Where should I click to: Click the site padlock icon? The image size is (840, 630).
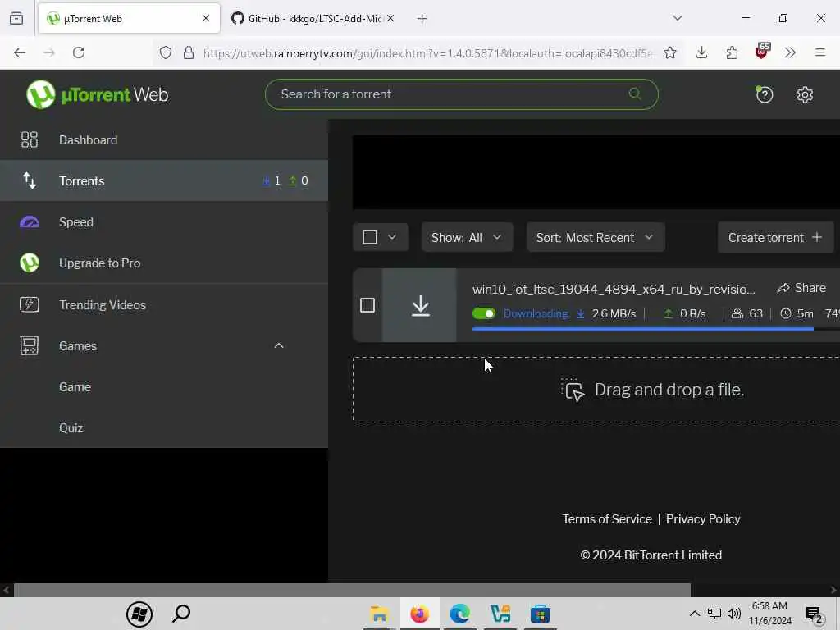(x=189, y=52)
